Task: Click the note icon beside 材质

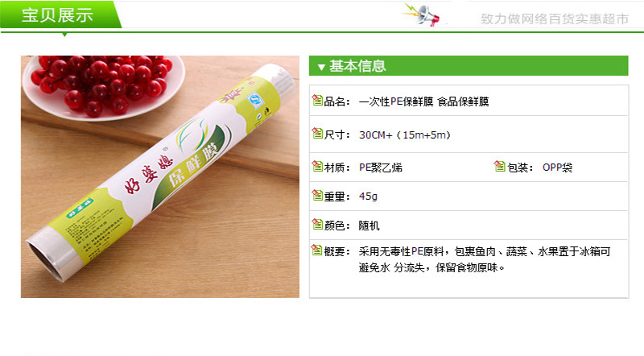Action: tap(317, 166)
